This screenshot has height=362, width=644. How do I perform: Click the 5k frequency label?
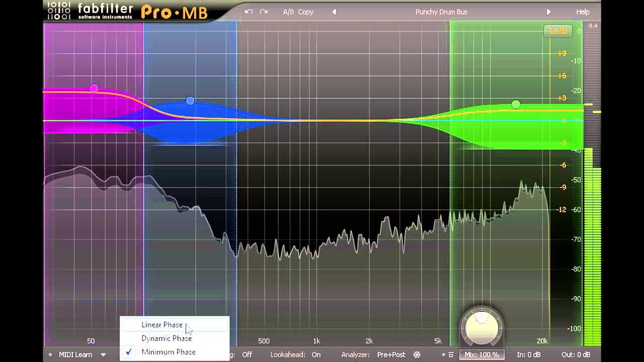coord(438,341)
